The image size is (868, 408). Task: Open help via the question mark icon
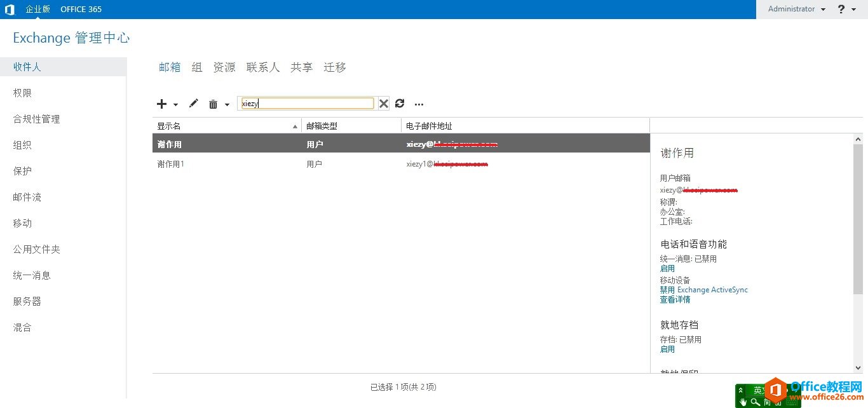[x=840, y=9]
